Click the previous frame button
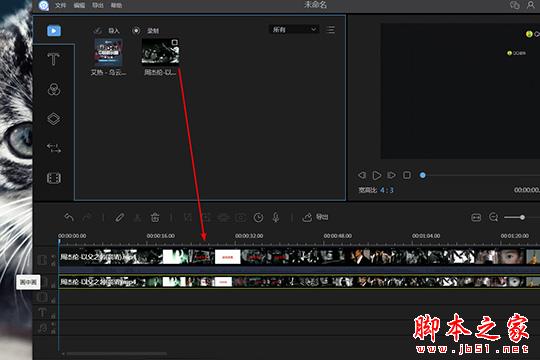Image resolution: width=540 pixels, height=360 pixels. pos(362,175)
